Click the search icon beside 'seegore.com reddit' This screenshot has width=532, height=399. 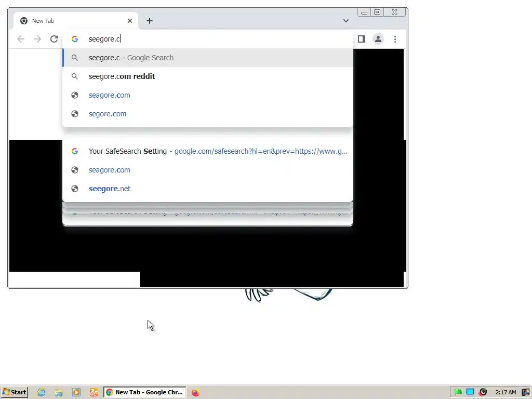point(75,76)
